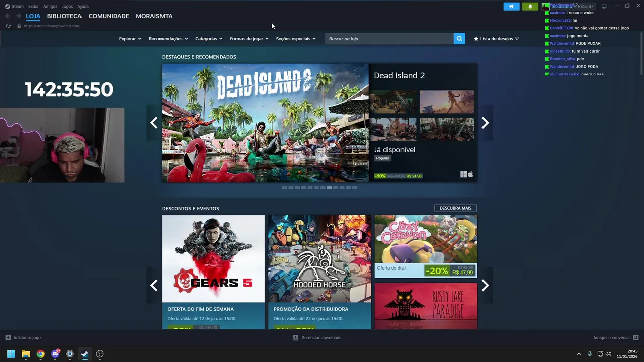
Task: Open OBS Studio from the taskbar
Action: [100, 354]
